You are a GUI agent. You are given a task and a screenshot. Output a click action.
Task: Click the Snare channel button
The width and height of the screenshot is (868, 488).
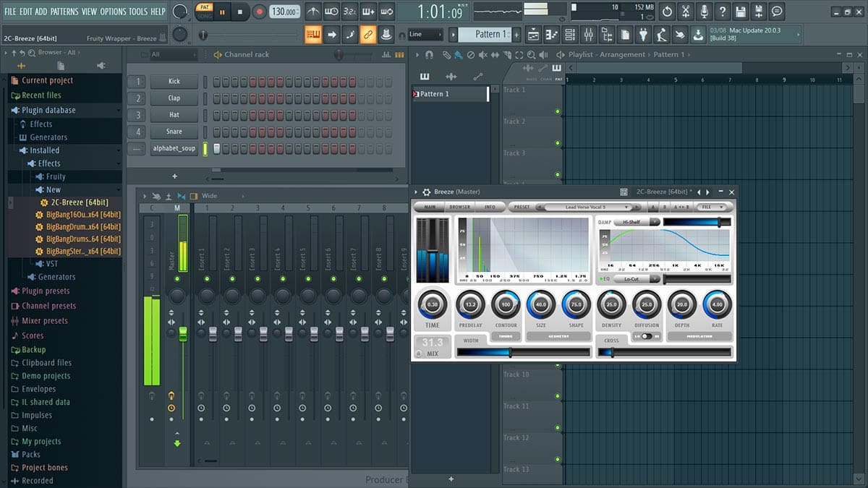point(174,132)
